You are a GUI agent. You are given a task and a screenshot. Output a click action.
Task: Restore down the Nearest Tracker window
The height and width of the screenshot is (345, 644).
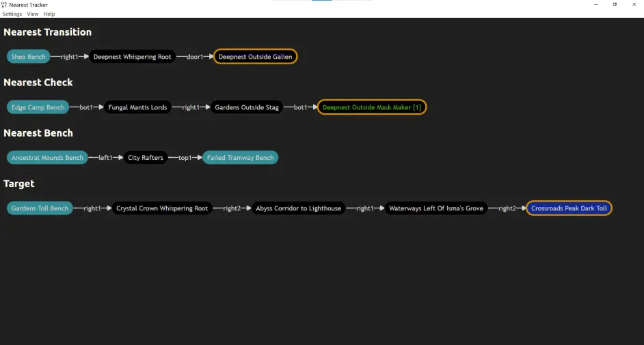[615, 5]
